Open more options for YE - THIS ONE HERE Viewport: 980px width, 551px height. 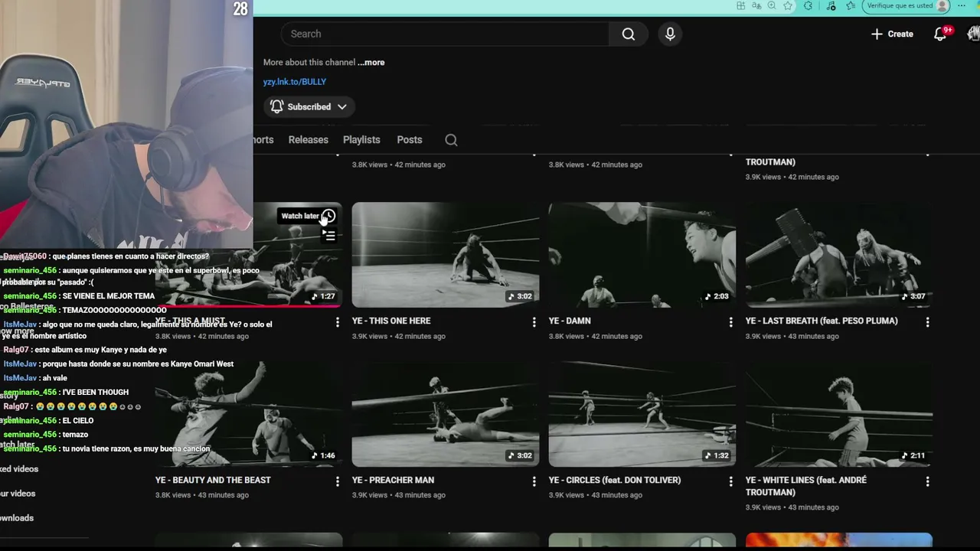pos(534,322)
